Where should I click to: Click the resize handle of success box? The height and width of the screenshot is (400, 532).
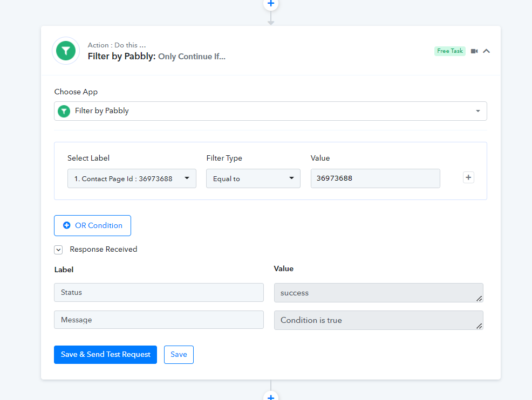pyautogui.click(x=479, y=299)
